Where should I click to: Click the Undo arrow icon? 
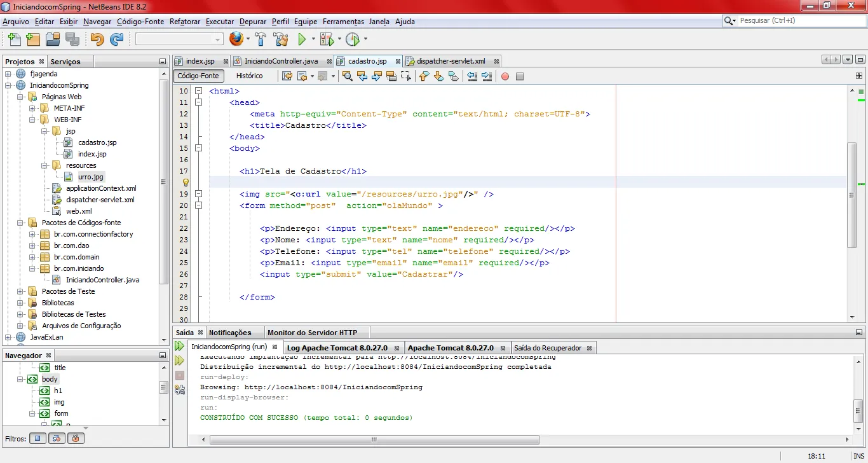(97, 39)
